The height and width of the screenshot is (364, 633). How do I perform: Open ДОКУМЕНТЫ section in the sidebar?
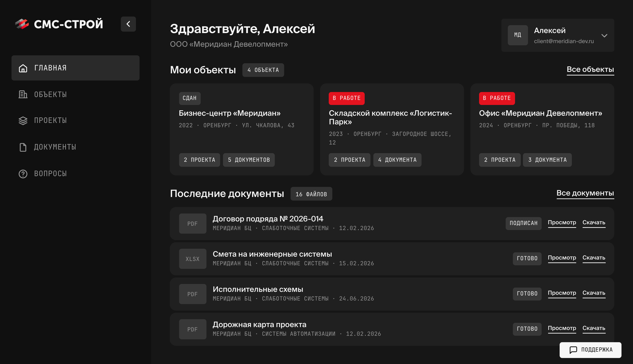pos(76,147)
